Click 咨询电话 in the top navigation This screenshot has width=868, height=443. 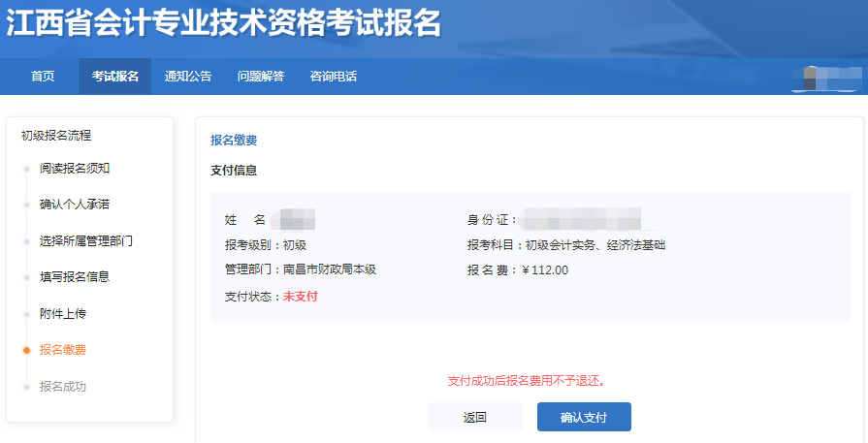334,77
